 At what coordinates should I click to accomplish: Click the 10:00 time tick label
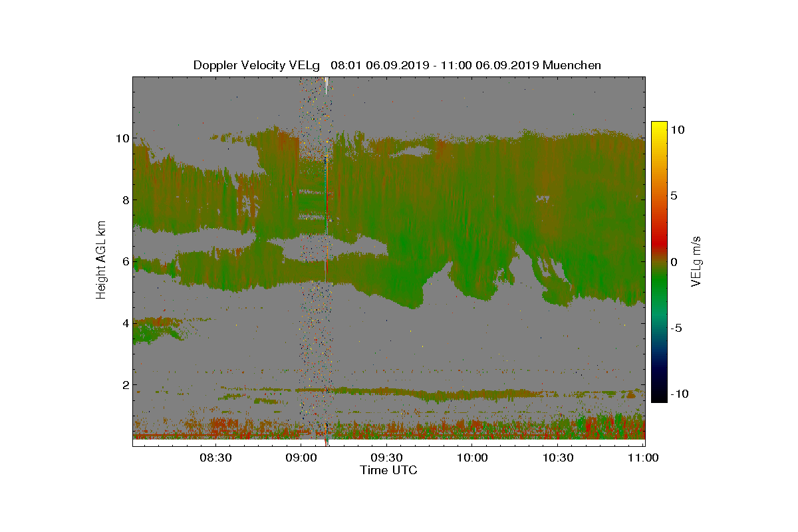point(473,458)
